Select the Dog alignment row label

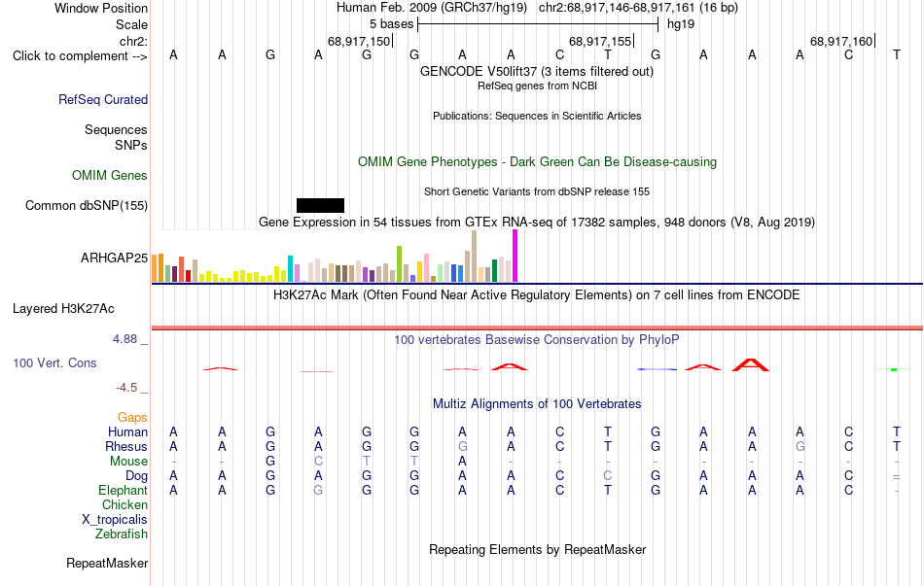(x=136, y=476)
